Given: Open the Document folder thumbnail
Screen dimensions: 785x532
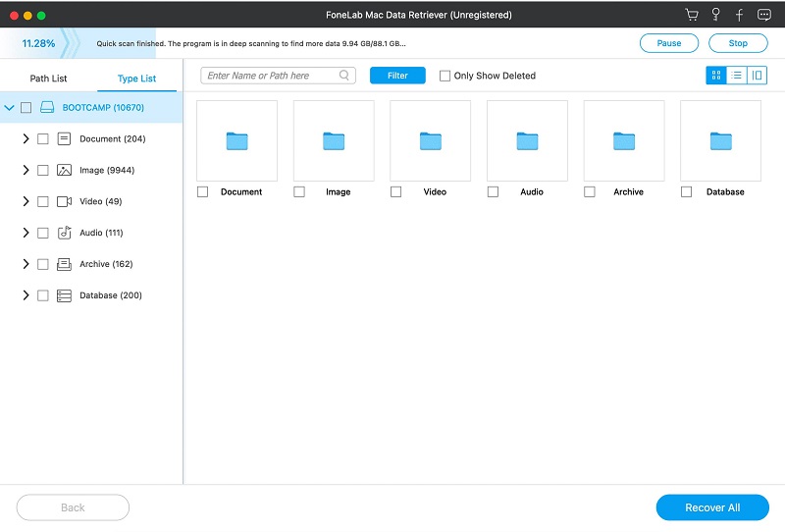Looking at the screenshot, I should pyautogui.click(x=236, y=140).
